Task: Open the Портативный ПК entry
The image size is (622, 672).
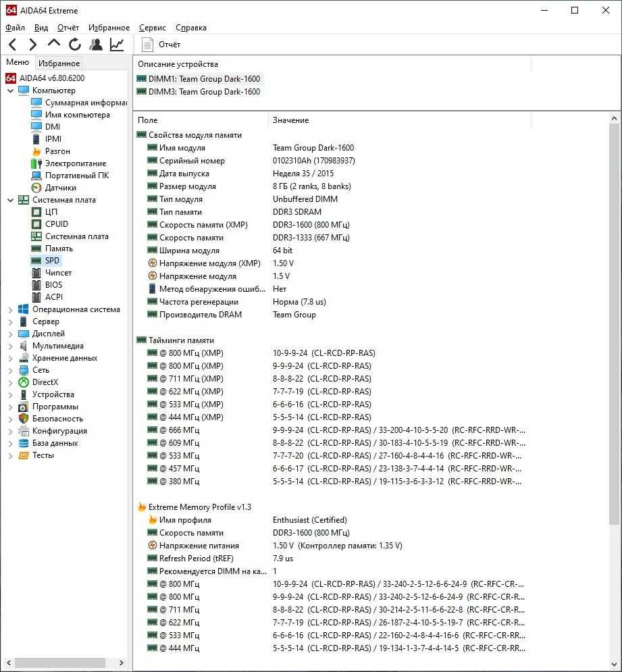Action: (77, 176)
